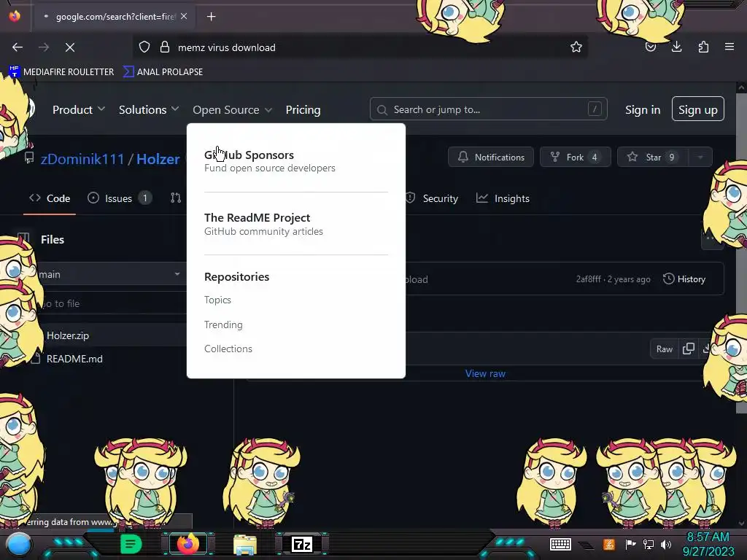Image resolution: width=747 pixels, height=560 pixels.
Task: Click the orange Java update tray icon
Action: (x=608, y=544)
